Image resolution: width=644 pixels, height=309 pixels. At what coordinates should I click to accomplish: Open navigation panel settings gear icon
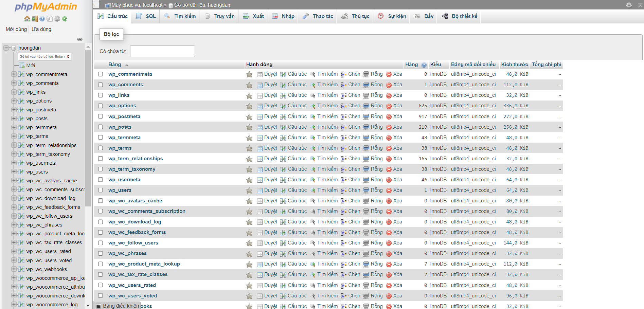57,19
